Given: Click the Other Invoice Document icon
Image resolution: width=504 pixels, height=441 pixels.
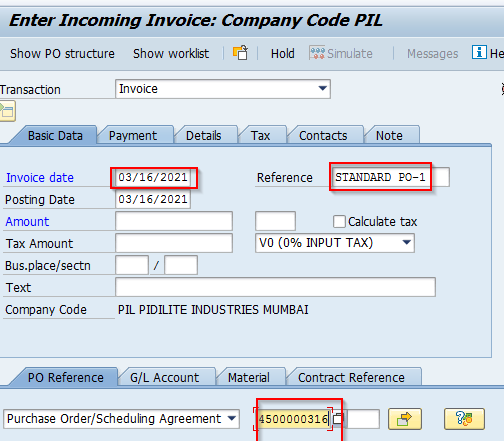Looking at the screenshot, I should coord(240,53).
